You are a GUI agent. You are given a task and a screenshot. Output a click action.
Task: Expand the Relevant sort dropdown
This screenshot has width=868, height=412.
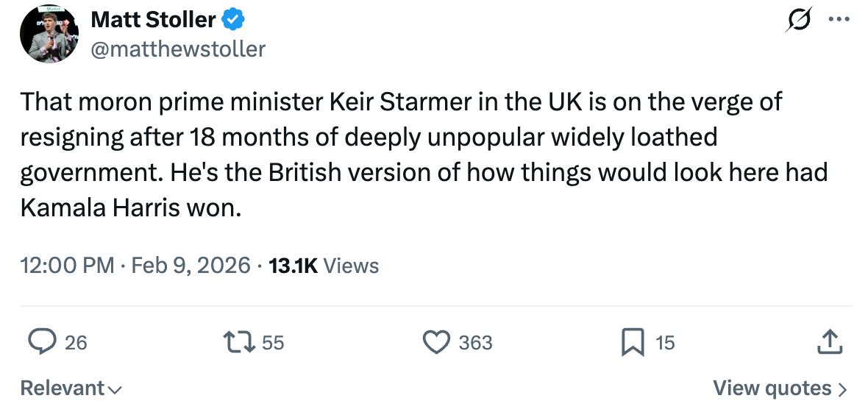[x=71, y=388]
